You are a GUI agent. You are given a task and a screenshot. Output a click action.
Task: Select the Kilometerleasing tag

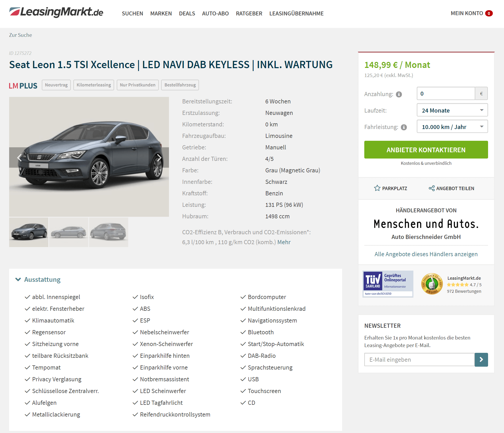94,85
